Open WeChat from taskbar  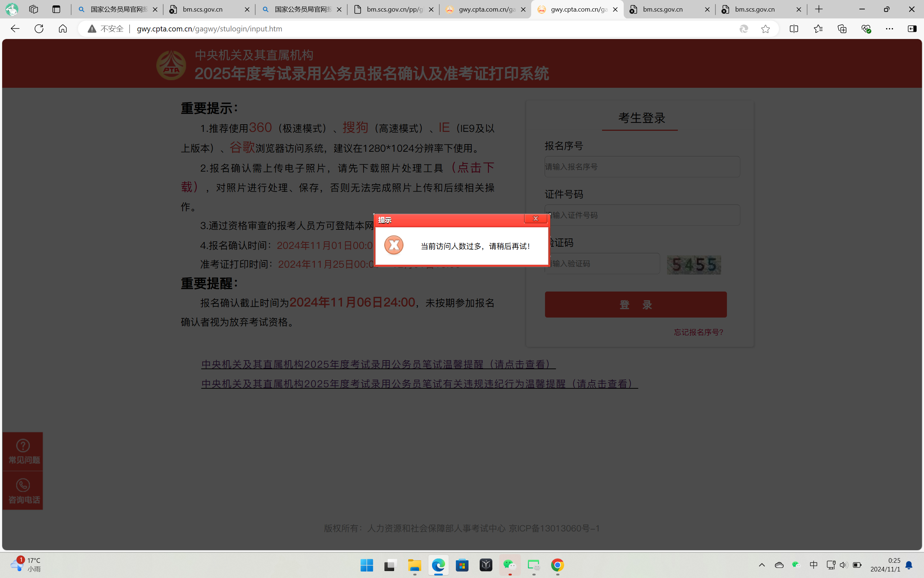pyautogui.click(x=510, y=565)
